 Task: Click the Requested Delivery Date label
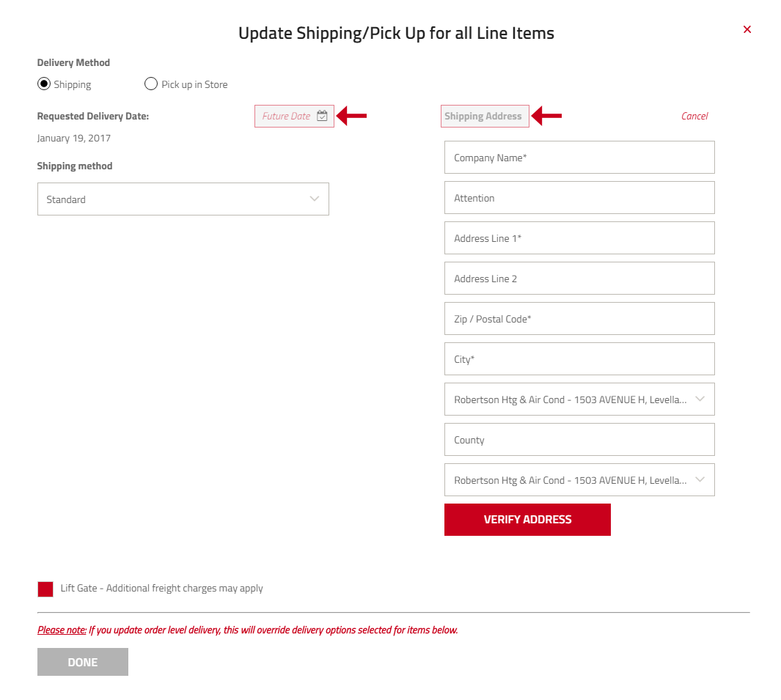[93, 116]
